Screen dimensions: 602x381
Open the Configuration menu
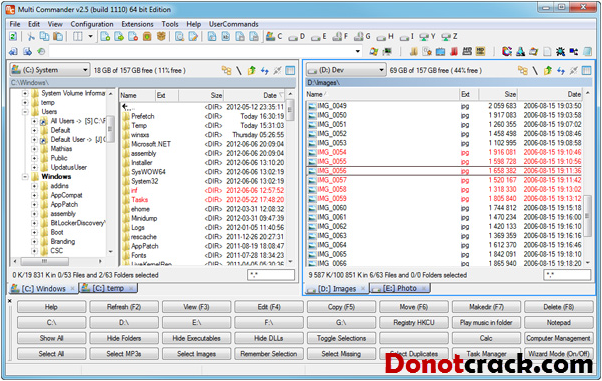coord(92,24)
